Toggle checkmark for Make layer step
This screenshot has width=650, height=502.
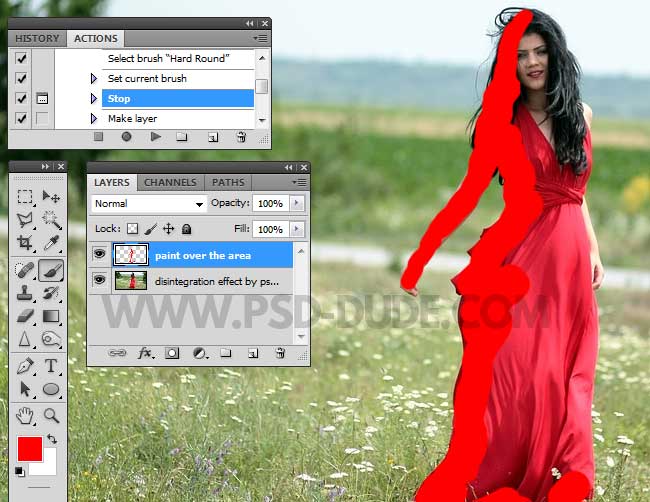21,119
